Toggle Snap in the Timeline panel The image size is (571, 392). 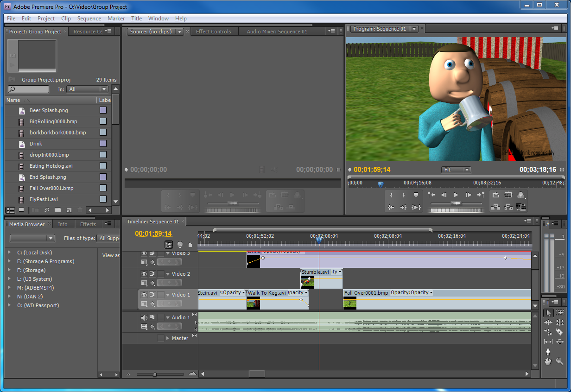(169, 245)
